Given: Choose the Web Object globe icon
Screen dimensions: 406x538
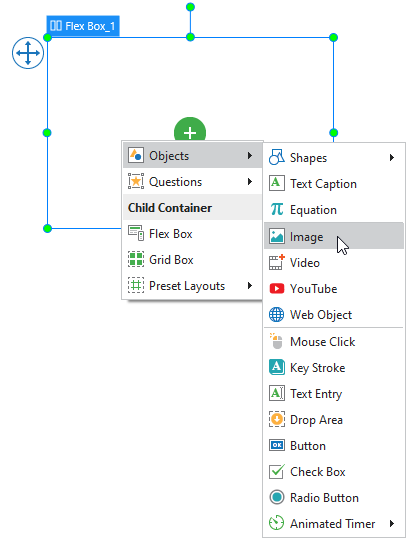Looking at the screenshot, I should point(277,315).
